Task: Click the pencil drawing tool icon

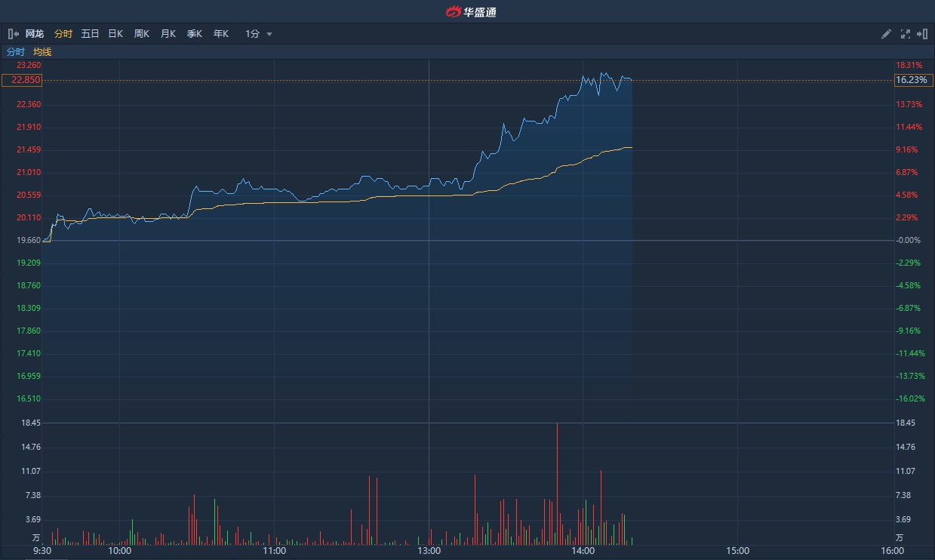Action: coord(887,34)
